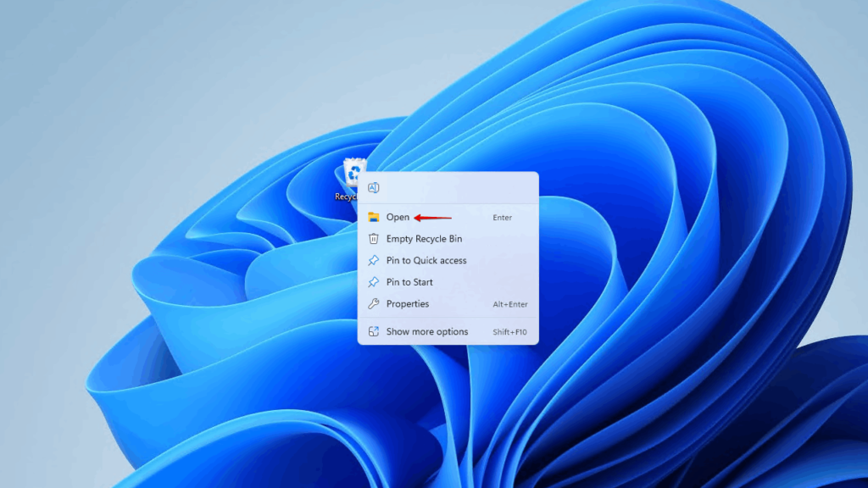Open Properties from the context menu
The image size is (868, 488).
pos(409,303)
